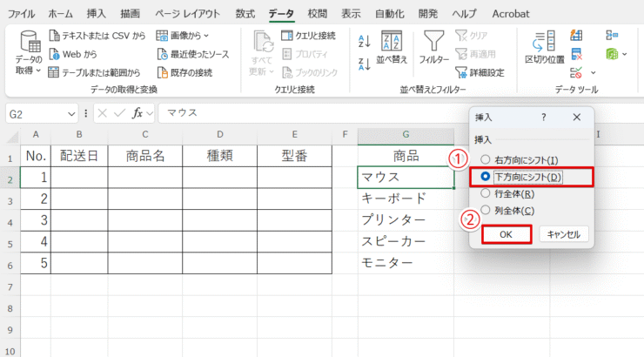The height and width of the screenshot is (357, 644).
Task: Click cell containing モニター
Action: click(x=406, y=263)
